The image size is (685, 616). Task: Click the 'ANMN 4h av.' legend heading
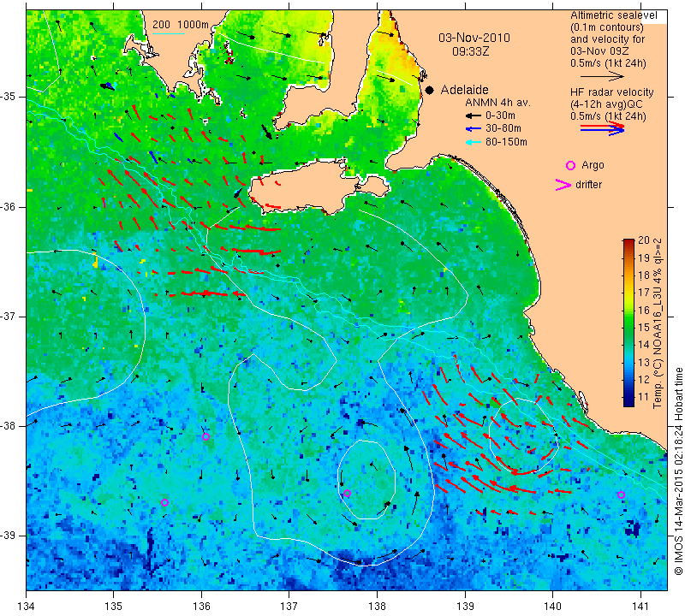coord(497,103)
